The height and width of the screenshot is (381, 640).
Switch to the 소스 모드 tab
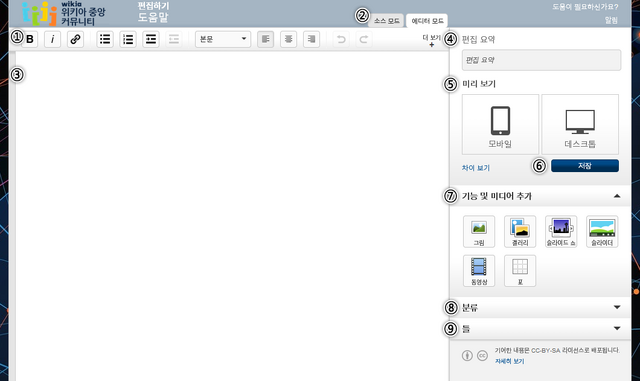click(387, 21)
